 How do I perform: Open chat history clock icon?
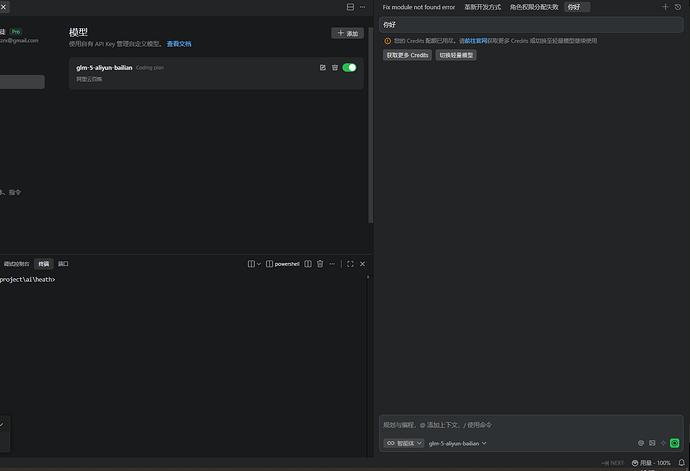(678, 7)
